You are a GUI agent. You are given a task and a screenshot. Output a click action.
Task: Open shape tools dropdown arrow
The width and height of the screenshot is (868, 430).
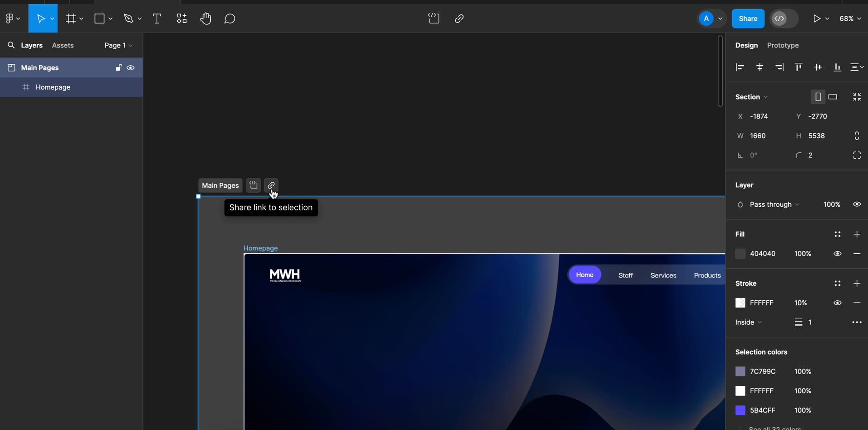[x=110, y=19]
